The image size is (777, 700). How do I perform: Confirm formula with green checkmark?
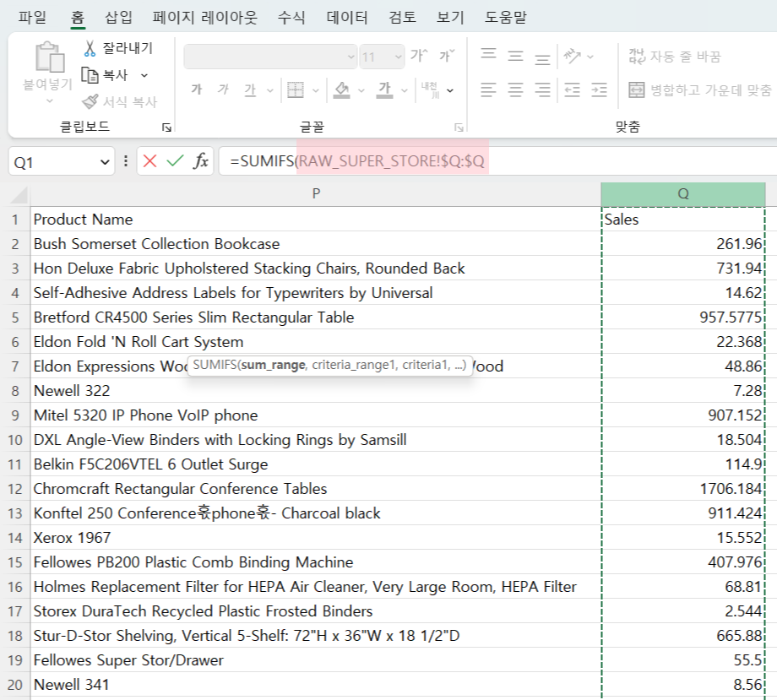point(175,161)
